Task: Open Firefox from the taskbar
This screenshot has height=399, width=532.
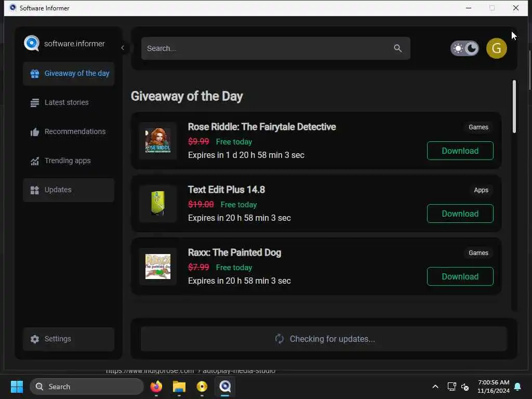Action: (156, 387)
